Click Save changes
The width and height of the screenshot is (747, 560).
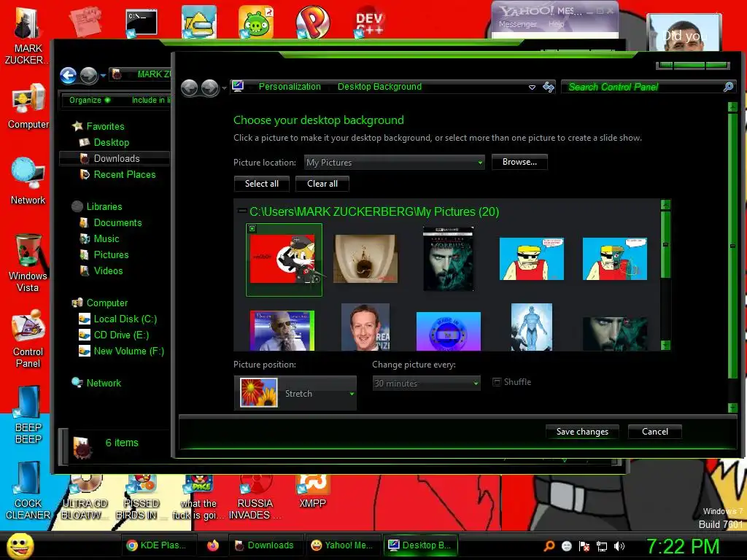tap(582, 432)
